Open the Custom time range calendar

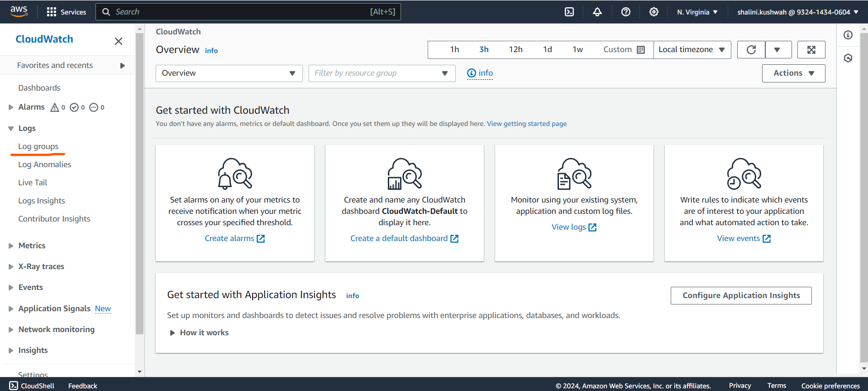click(x=624, y=50)
